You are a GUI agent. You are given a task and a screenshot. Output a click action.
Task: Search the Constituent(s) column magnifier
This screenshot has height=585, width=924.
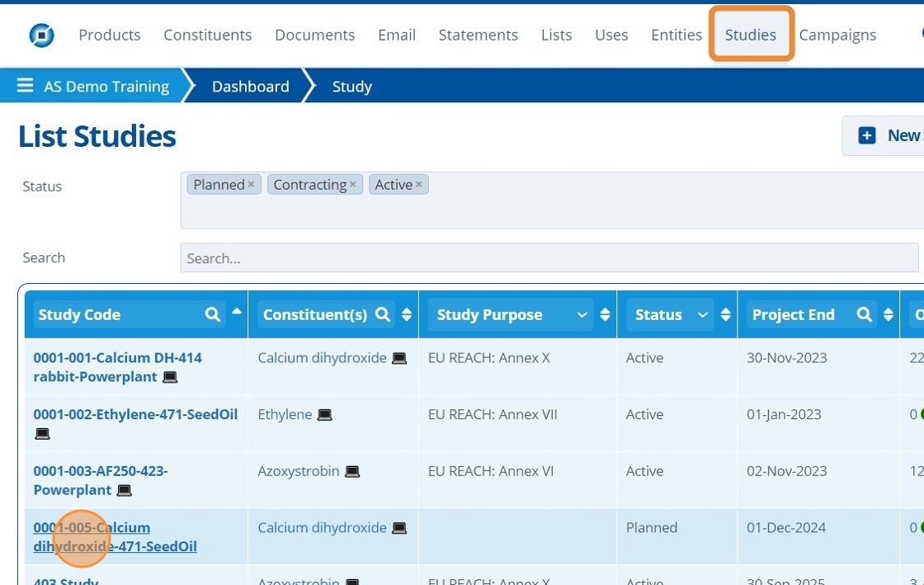(x=383, y=314)
